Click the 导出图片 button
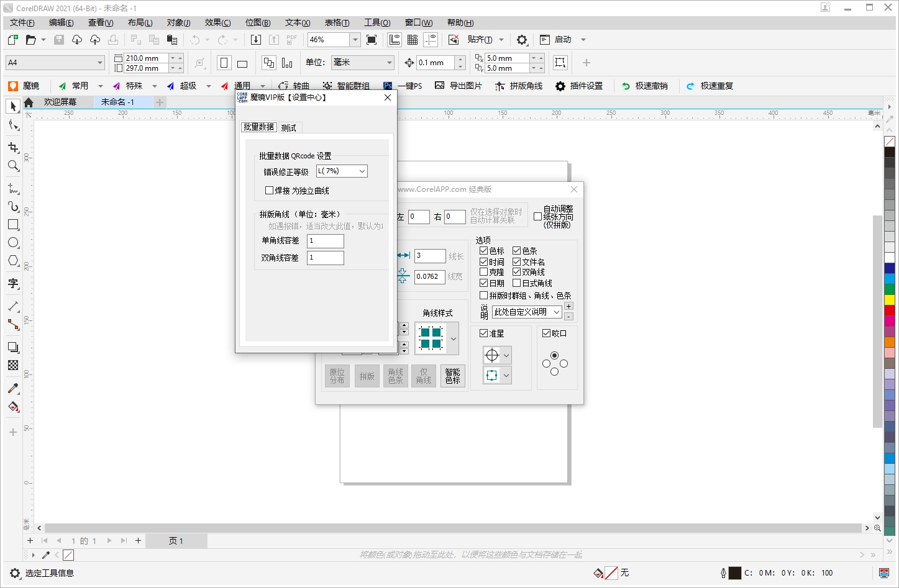The width and height of the screenshot is (899, 588). point(459,86)
